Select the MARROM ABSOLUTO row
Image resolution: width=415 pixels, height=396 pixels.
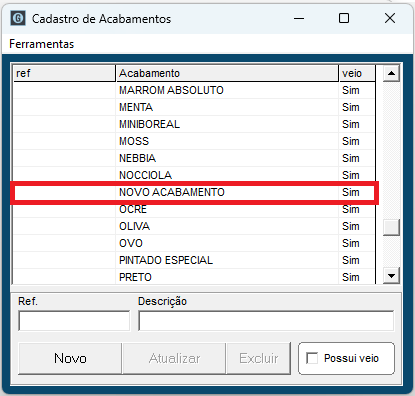[194, 90]
